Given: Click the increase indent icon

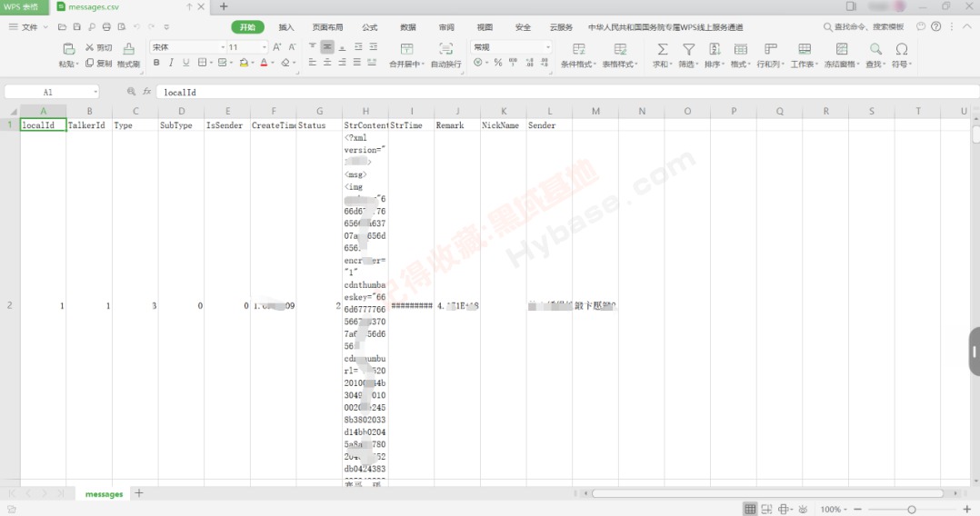Looking at the screenshot, I should coord(373,47).
